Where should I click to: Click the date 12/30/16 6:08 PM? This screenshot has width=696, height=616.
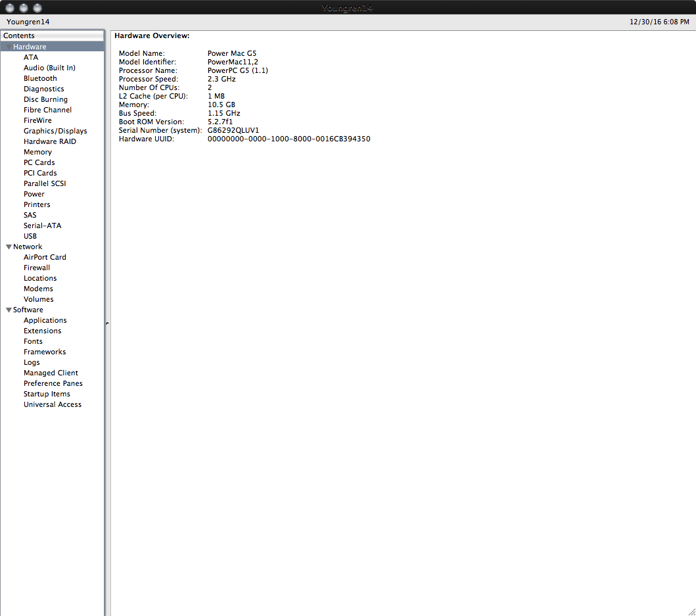(x=659, y=22)
